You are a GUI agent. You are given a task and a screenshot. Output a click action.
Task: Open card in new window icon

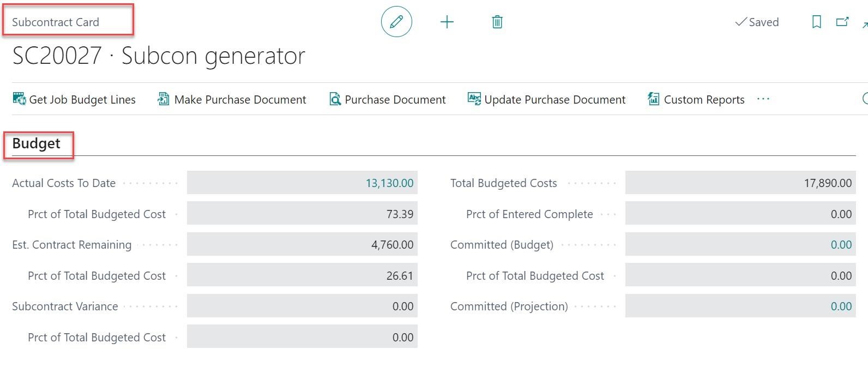pos(842,22)
